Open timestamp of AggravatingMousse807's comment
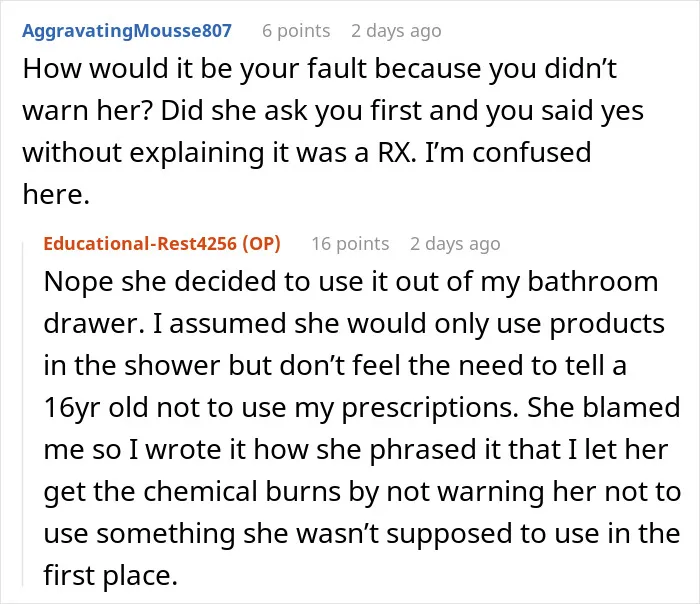700x604 pixels. click(x=396, y=31)
